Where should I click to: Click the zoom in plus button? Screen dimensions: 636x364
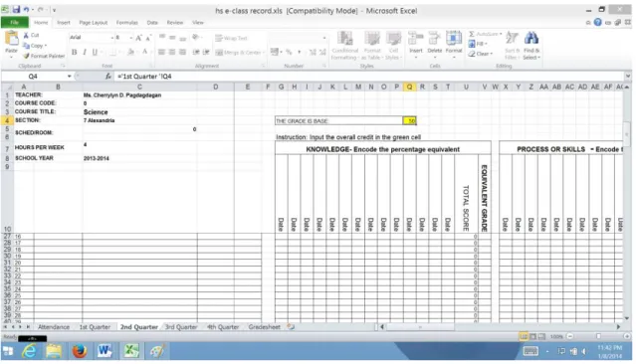(x=627, y=336)
